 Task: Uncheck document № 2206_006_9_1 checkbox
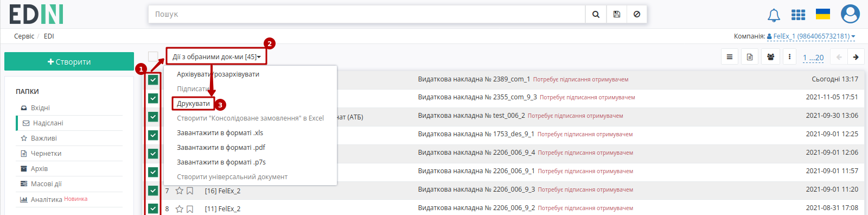tap(153, 172)
